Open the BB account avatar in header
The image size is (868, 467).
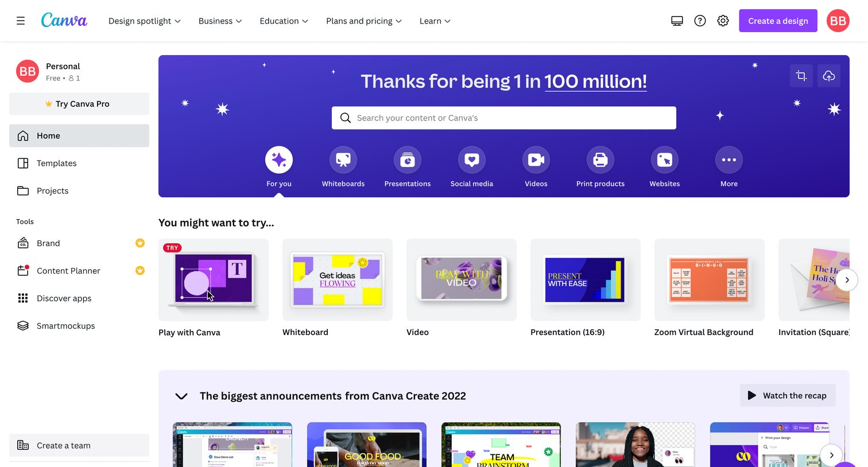(x=838, y=21)
